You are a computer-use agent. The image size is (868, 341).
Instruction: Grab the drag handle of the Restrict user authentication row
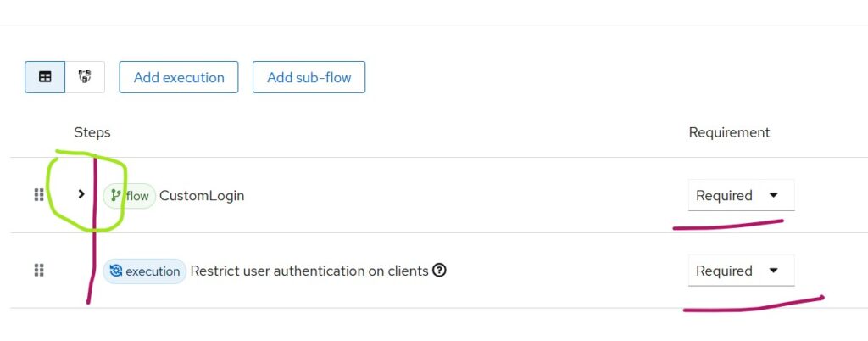pos(38,271)
